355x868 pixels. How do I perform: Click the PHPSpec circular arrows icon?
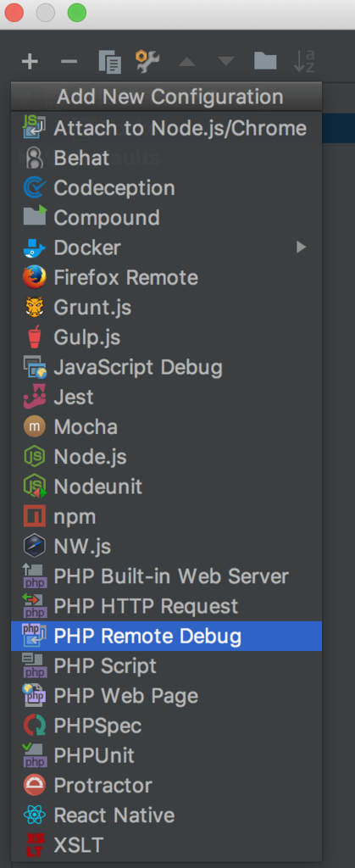pyautogui.click(x=34, y=726)
